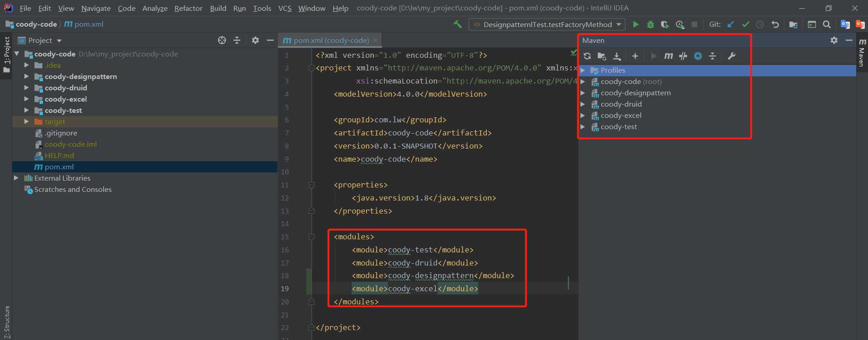Viewport: 868px width, 340px height.
Task: Expand coody-designpattern in Maven panel
Action: (583, 93)
